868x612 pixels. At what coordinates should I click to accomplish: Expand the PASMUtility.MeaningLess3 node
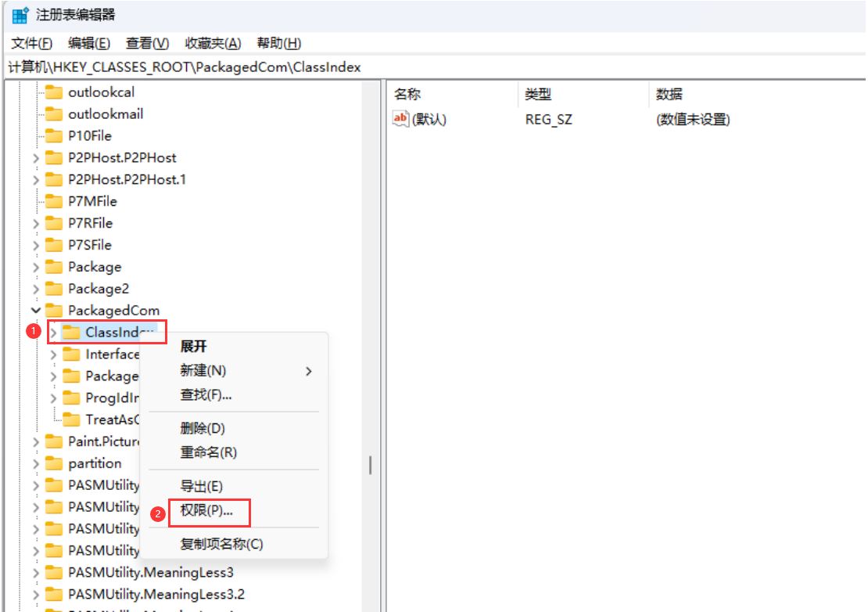[35, 572]
